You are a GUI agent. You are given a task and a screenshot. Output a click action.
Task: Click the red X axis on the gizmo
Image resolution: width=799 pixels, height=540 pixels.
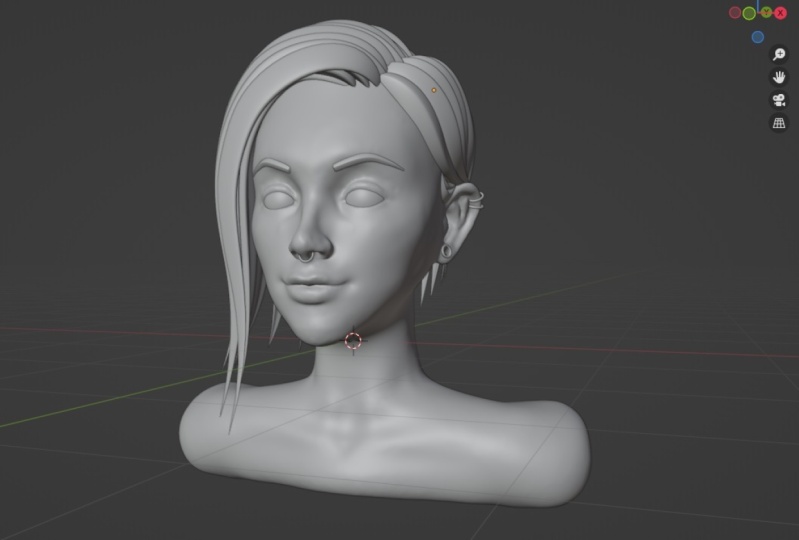pyautogui.click(x=780, y=13)
